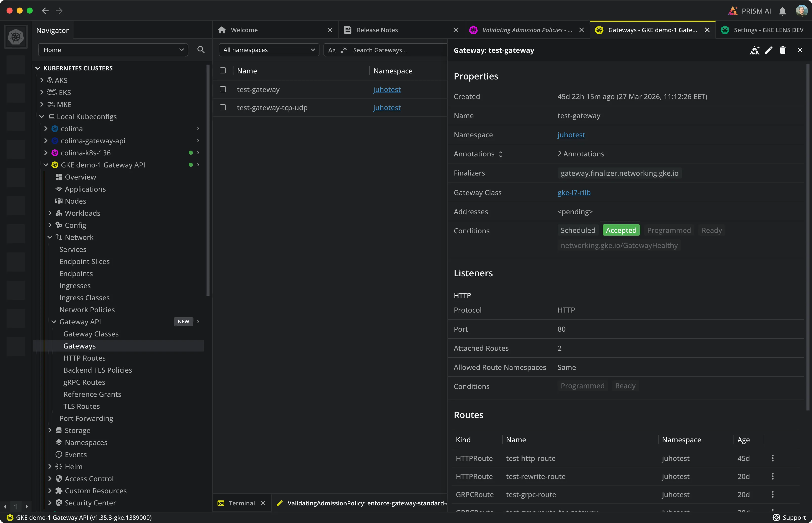Click the Navigator search magnifier icon
The height and width of the screenshot is (523, 812).
pos(201,50)
